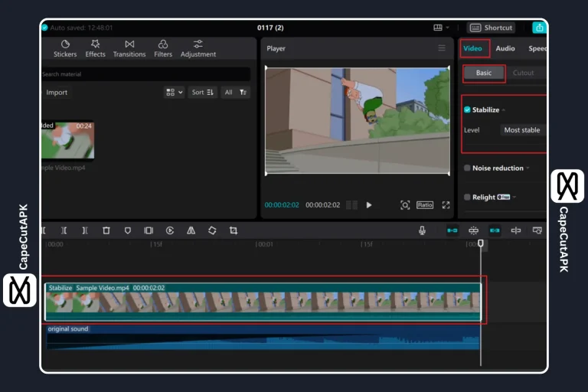Toggle the main track magnet linkage icon
588x392 pixels.
tap(452, 230)
